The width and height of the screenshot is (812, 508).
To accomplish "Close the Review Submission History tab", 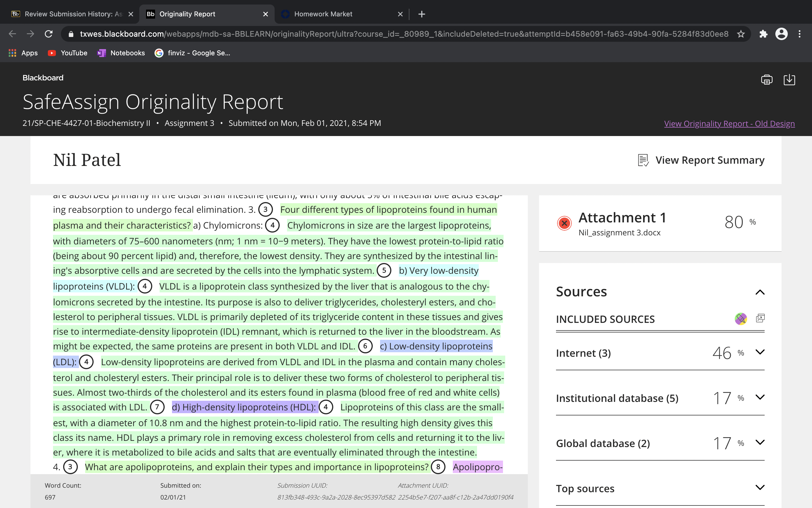I will [131, 14].
